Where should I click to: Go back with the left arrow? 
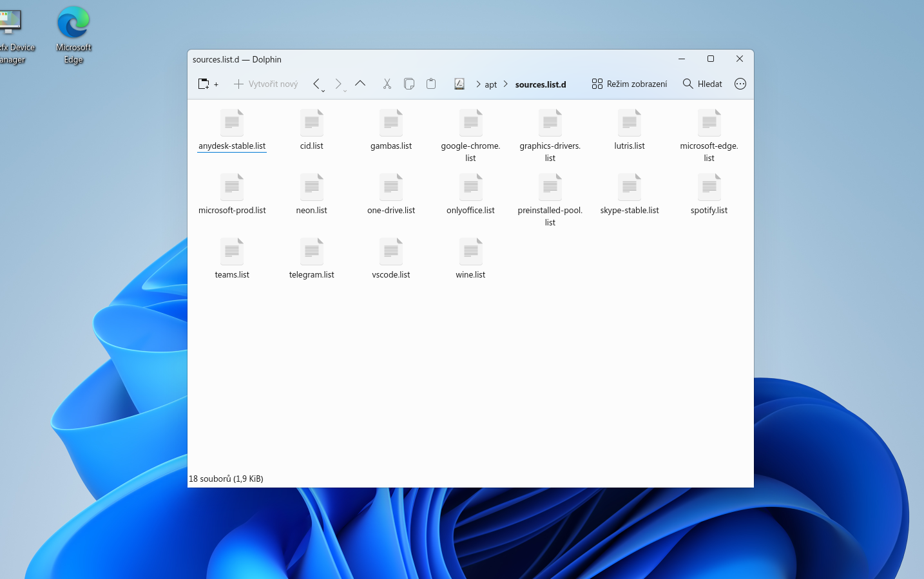(x=316, y=83)
